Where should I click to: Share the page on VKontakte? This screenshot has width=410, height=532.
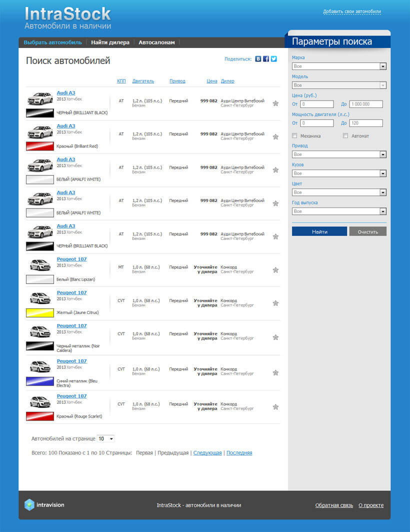pos(258,59)
